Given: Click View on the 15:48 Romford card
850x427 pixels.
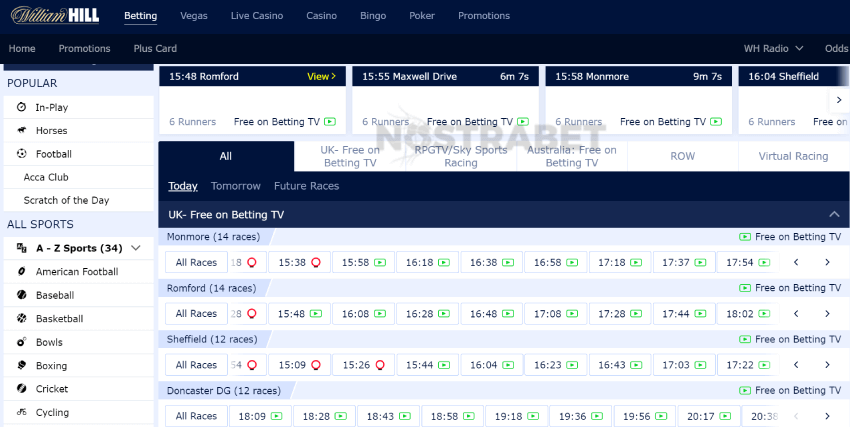Looking at the screenshot, I should coord(321,76).
